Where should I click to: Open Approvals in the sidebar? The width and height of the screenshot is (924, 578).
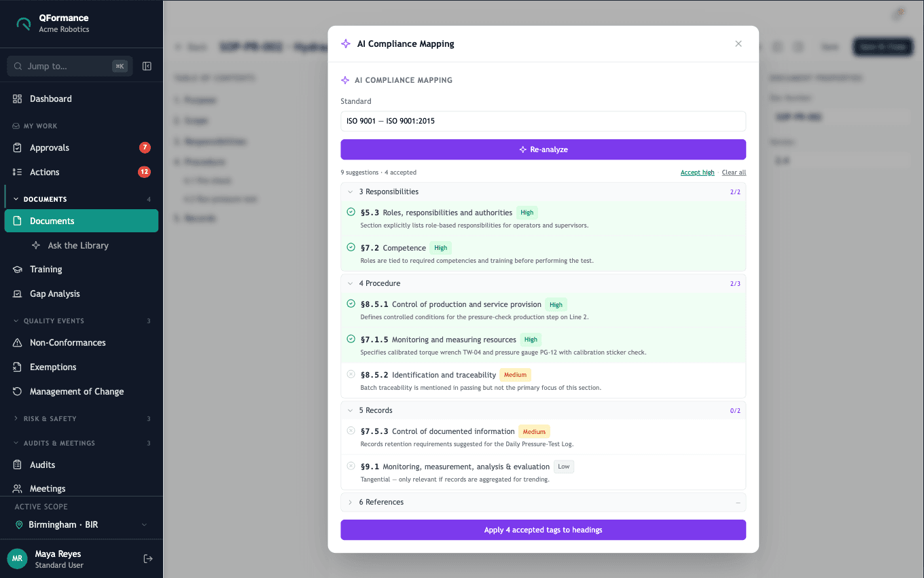pyautogui.click(x=82, y=147)
